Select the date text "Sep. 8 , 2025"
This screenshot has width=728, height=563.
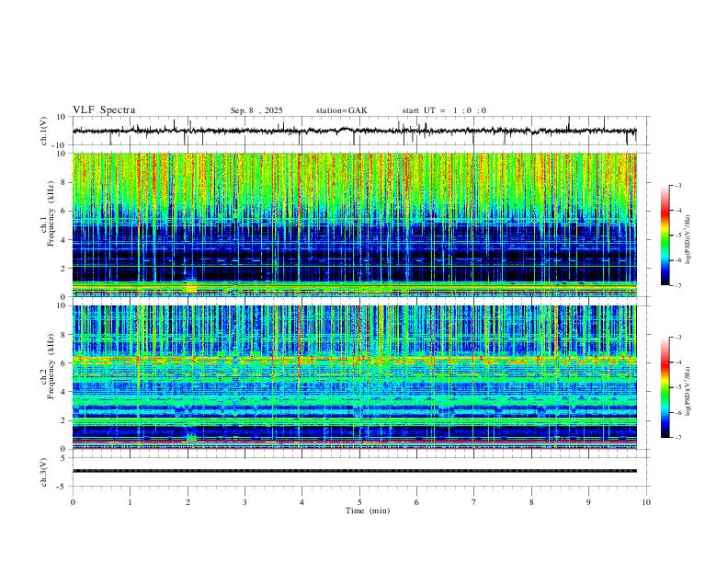point(256,110)
